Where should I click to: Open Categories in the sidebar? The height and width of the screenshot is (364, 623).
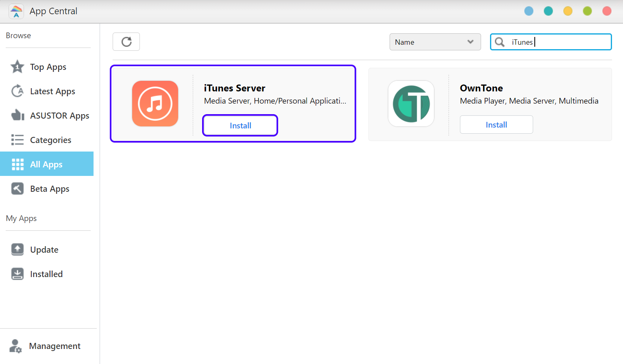click(50, 140)
